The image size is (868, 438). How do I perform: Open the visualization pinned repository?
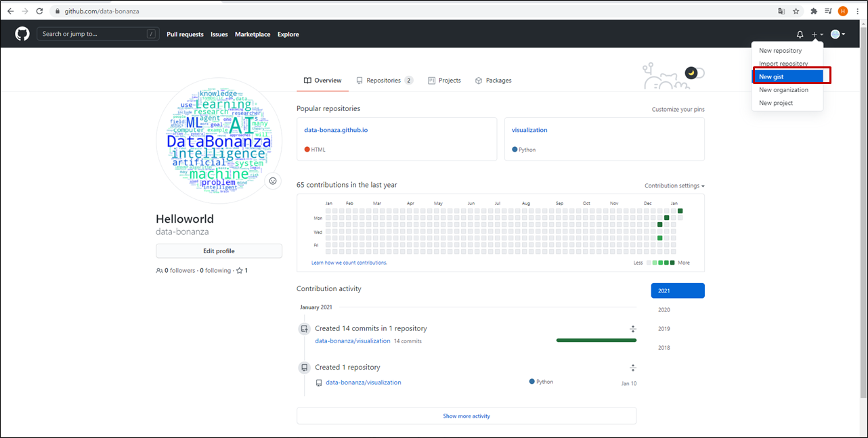tap(529, 130)
